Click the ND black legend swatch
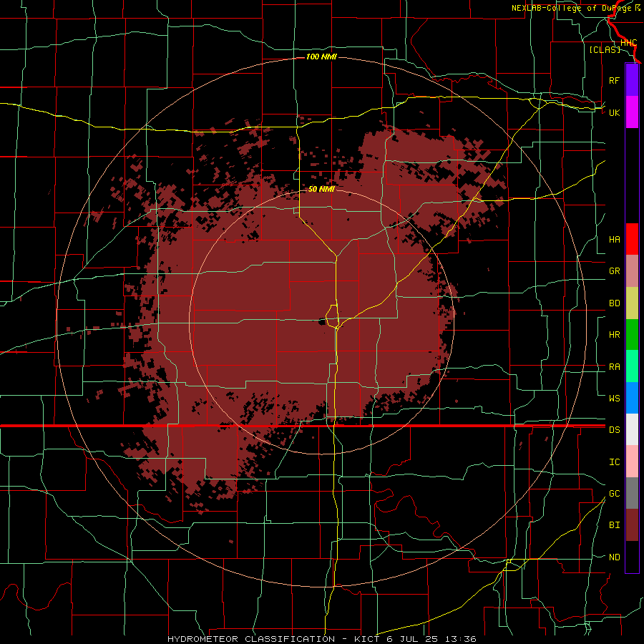Viewport: 644px width, 644px height. click(x=632, y=557)
